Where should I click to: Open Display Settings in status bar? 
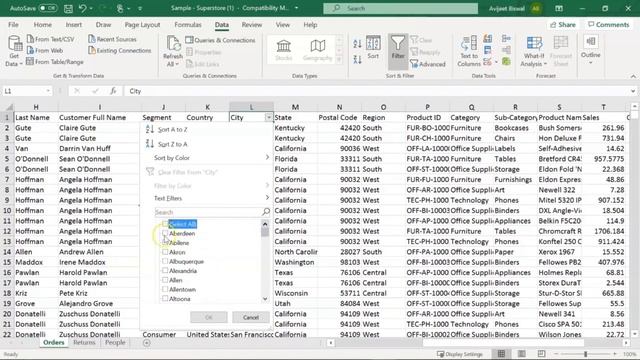tap(460, 354)
